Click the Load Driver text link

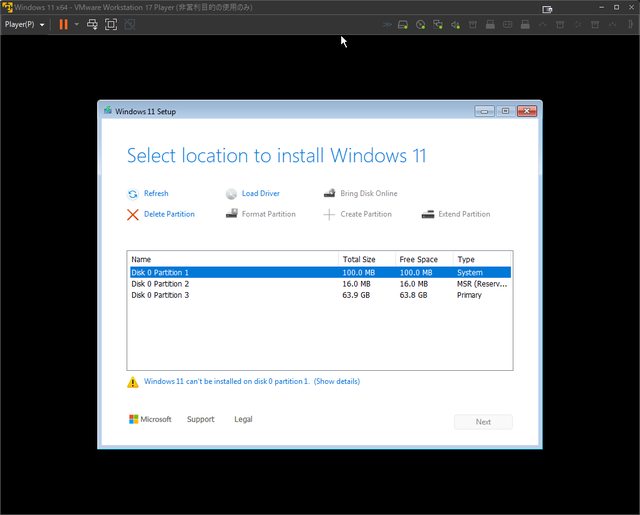tap(260, 194)
